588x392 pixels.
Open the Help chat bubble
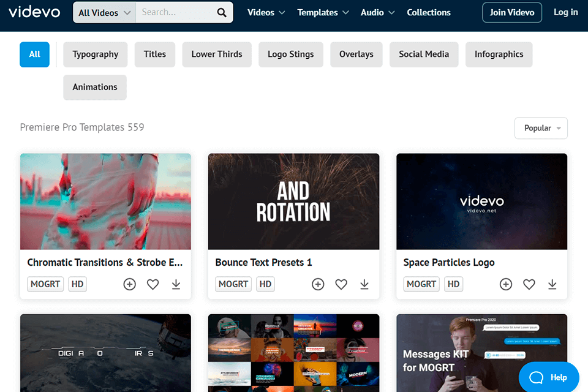[549, 377]
